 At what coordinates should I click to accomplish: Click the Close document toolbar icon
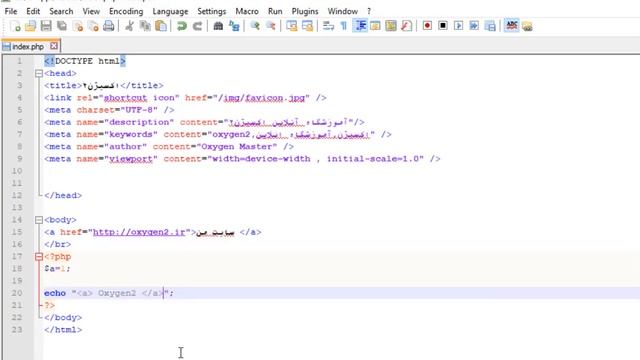click(78, 26)
